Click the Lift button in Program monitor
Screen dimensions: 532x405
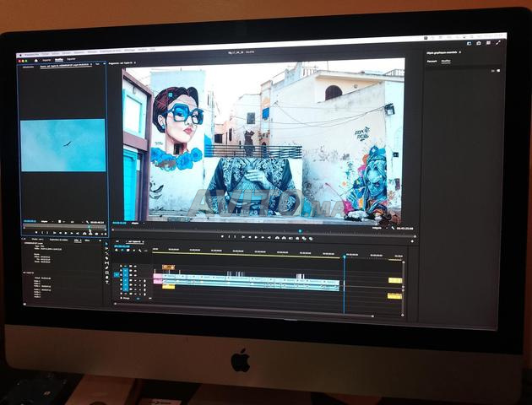click(x=277, y=238)
